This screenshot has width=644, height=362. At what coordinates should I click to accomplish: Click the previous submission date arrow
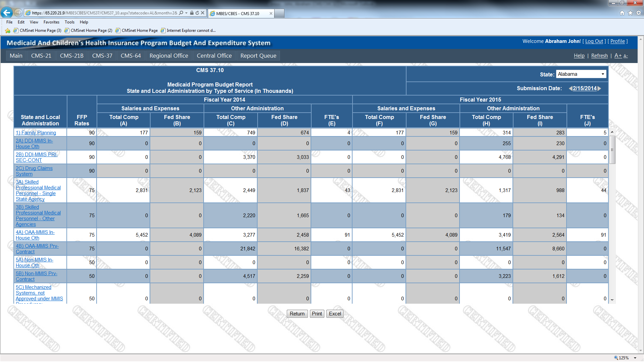(570, 88)
